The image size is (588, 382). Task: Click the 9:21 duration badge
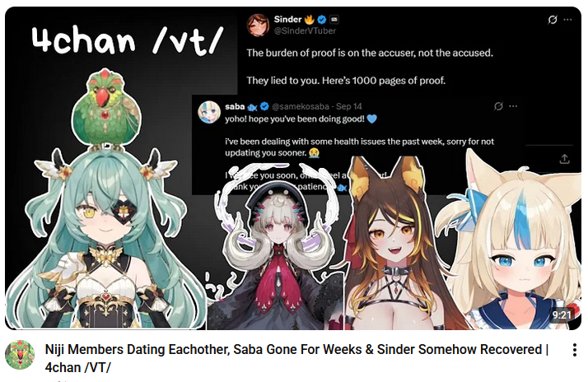pos(562,314)
